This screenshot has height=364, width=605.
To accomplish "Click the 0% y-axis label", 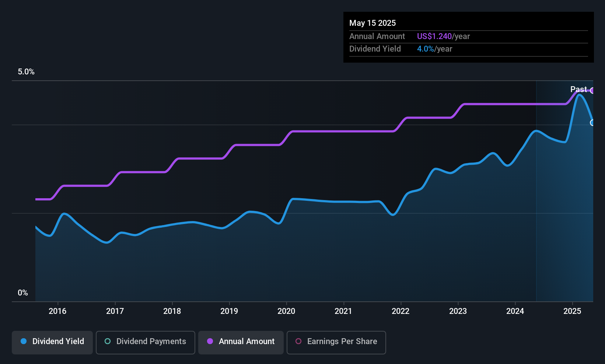I will coord(23,293).
